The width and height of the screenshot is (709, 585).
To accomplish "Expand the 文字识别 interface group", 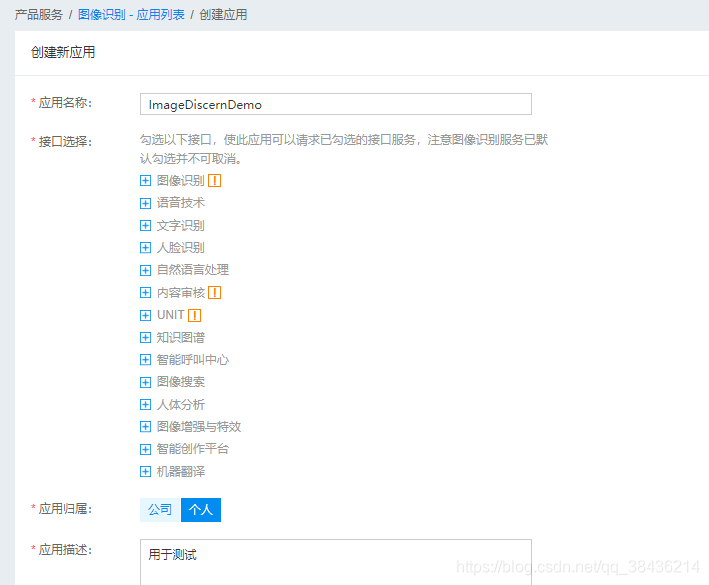I will click(145, 226).
